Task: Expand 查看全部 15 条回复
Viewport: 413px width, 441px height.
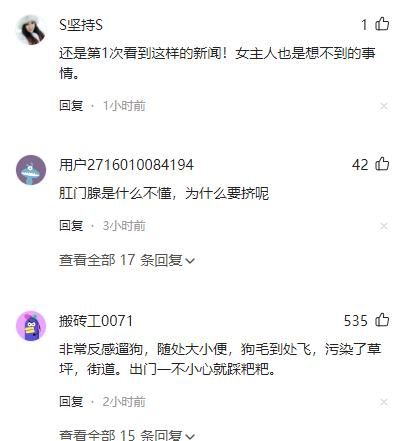Action: pos(127,435)
